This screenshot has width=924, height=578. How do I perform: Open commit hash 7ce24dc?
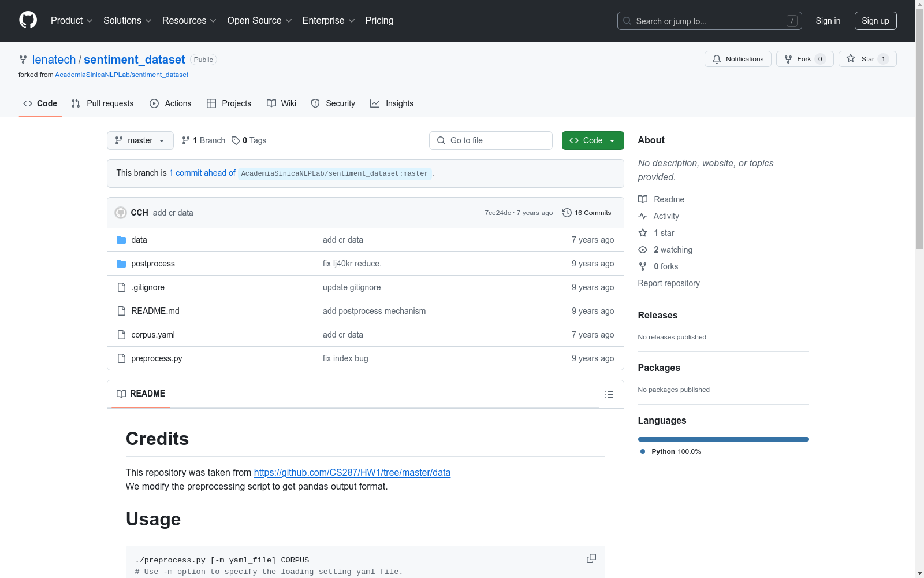point(498,213)
